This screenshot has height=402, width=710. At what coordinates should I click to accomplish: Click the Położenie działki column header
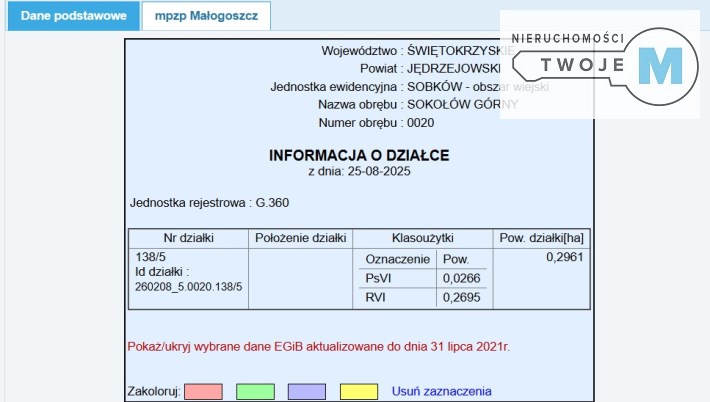(301, 238)
